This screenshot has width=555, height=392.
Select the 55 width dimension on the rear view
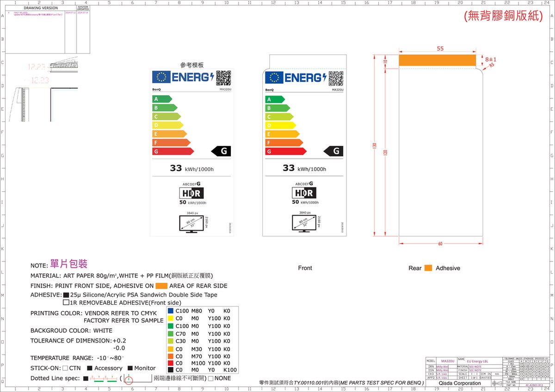(x=440, y=49)
